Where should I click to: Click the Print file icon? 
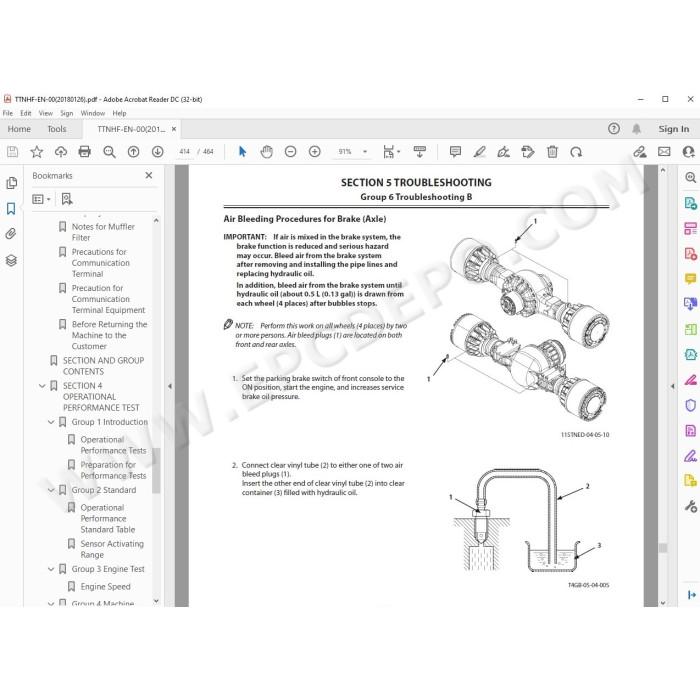(x=84, y=152)
